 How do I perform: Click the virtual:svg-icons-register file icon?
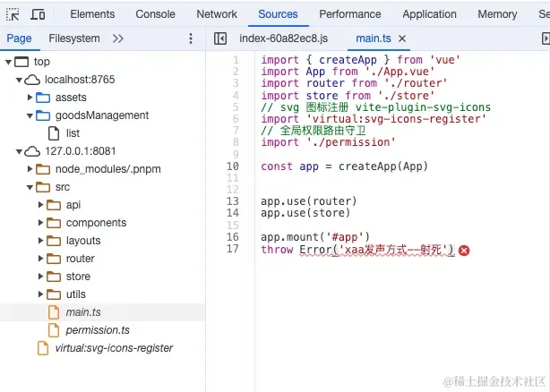(43, 348)
